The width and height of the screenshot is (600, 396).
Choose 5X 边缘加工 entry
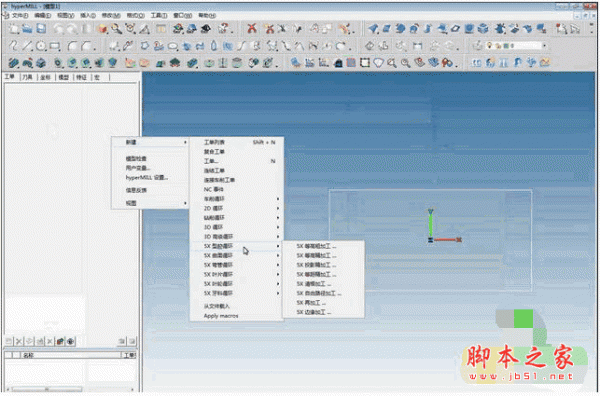click(323, 312)
